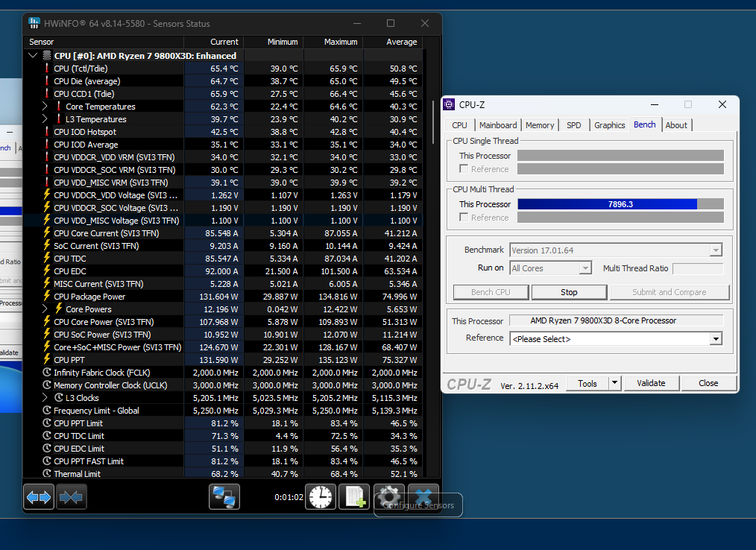Click the HWiNFO app icon in title bar
The image size is (756, 550).
click(x=34, y=23)
